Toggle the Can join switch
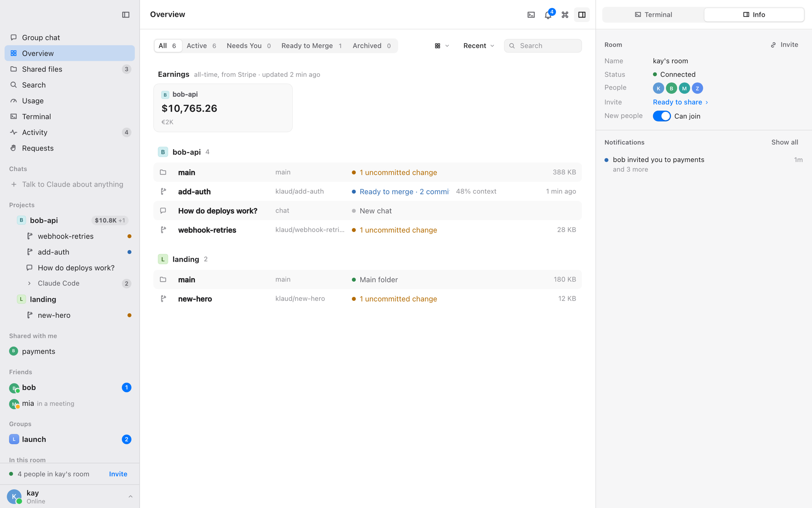 pos(661,116)
